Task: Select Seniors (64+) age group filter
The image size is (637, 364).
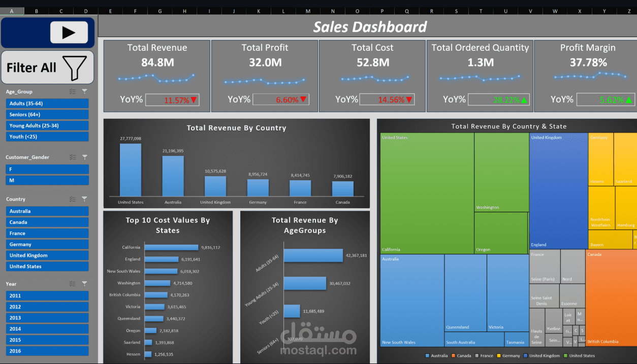Action: pos(47,115)
